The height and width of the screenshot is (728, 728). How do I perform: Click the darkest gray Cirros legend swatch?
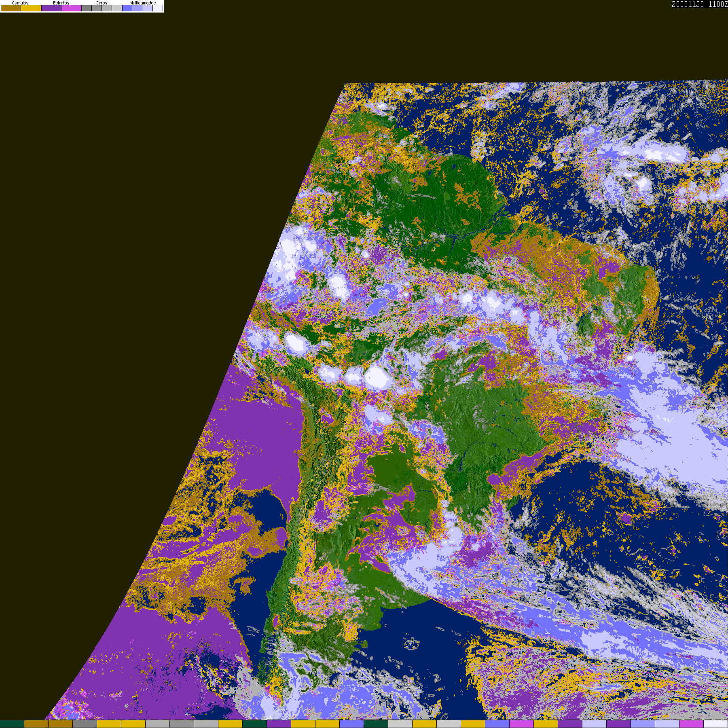pos(87,8)
